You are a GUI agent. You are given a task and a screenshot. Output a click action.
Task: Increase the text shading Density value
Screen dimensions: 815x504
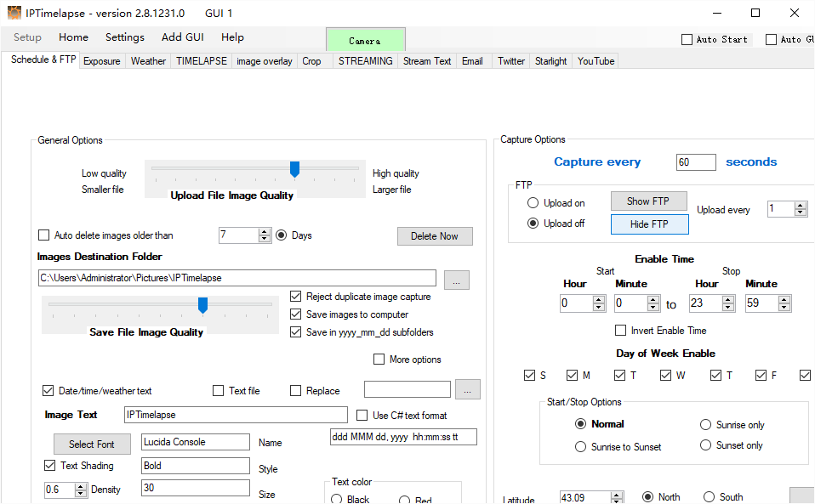point(81,486)
